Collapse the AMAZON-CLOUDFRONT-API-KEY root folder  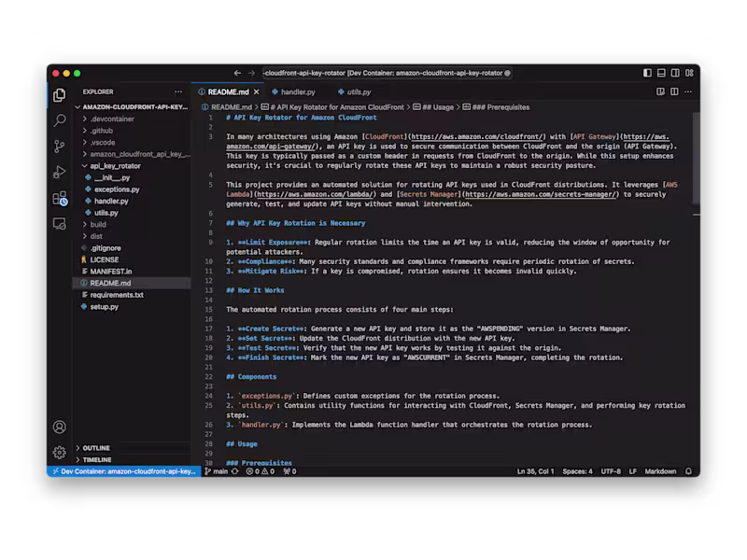tap(132, 107)
